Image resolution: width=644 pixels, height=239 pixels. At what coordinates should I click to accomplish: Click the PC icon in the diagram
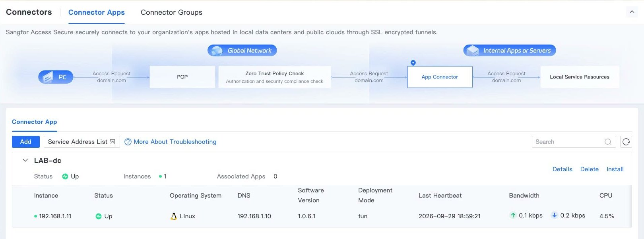(x=48, y=77)
